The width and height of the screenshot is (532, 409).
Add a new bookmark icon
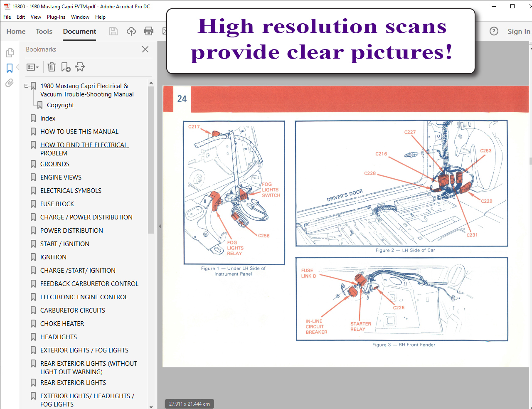[66, 67]
